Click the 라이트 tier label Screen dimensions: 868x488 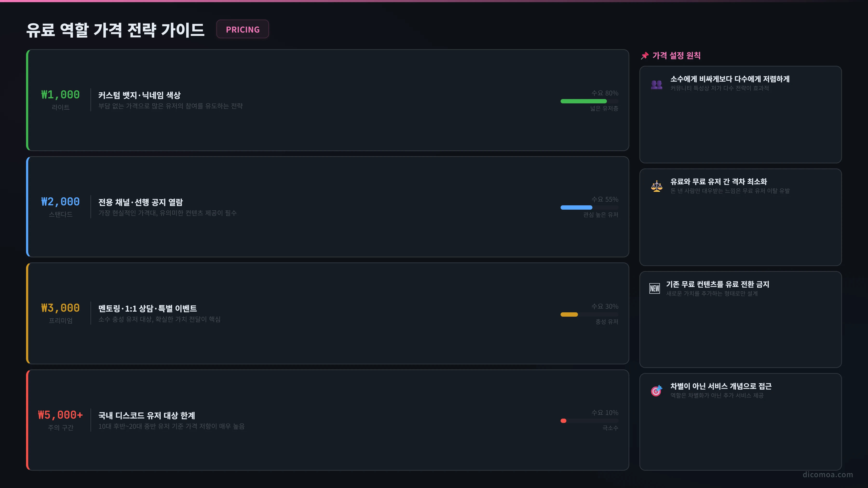click(x=61, y=107)
